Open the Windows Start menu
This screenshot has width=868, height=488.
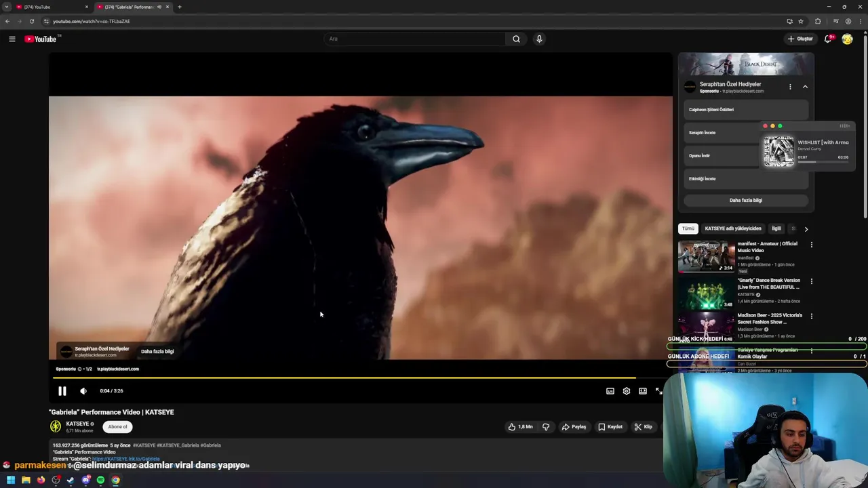pyautogui.click(x=11, y=480)
